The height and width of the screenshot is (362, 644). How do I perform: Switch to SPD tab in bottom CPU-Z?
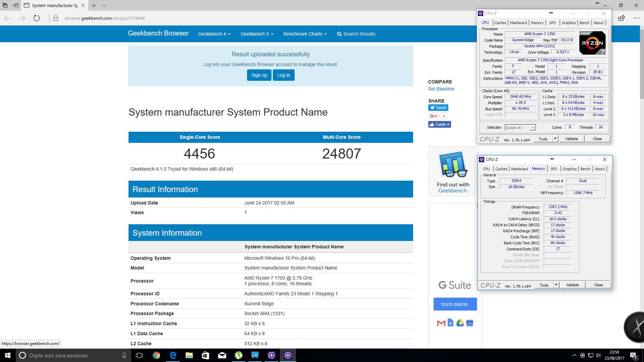point(553,169)
